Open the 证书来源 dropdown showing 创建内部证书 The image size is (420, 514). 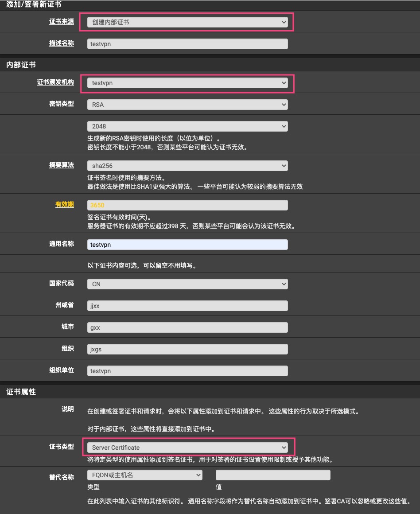(187, 22)
